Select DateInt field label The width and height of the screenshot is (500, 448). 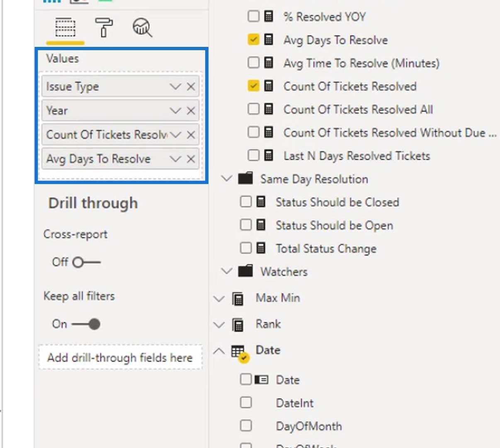[x=295, y=403]
